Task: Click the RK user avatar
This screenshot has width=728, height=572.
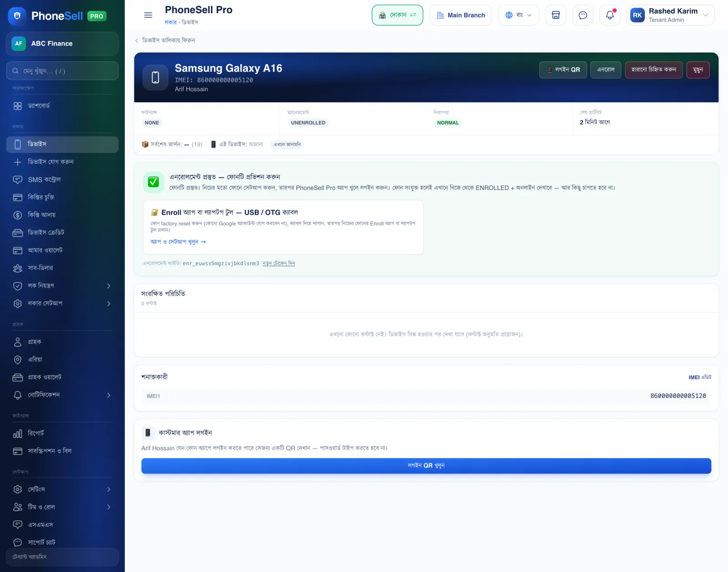Action: 637,15
